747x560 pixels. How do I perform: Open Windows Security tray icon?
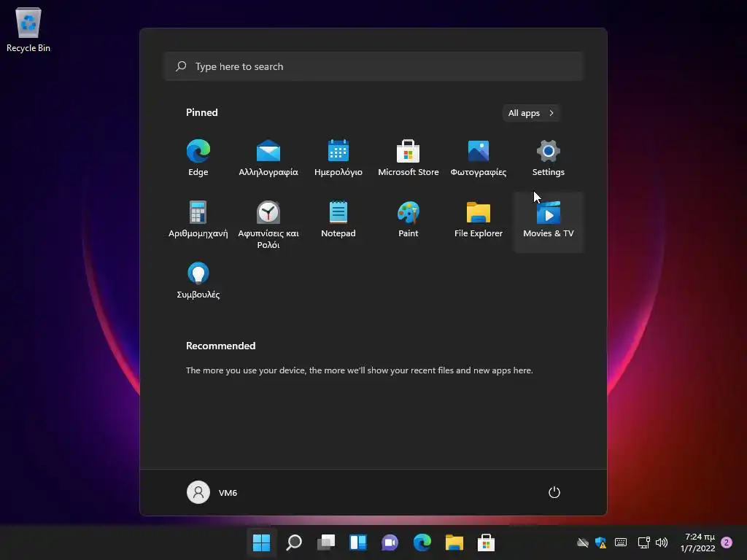coord(601,542)
